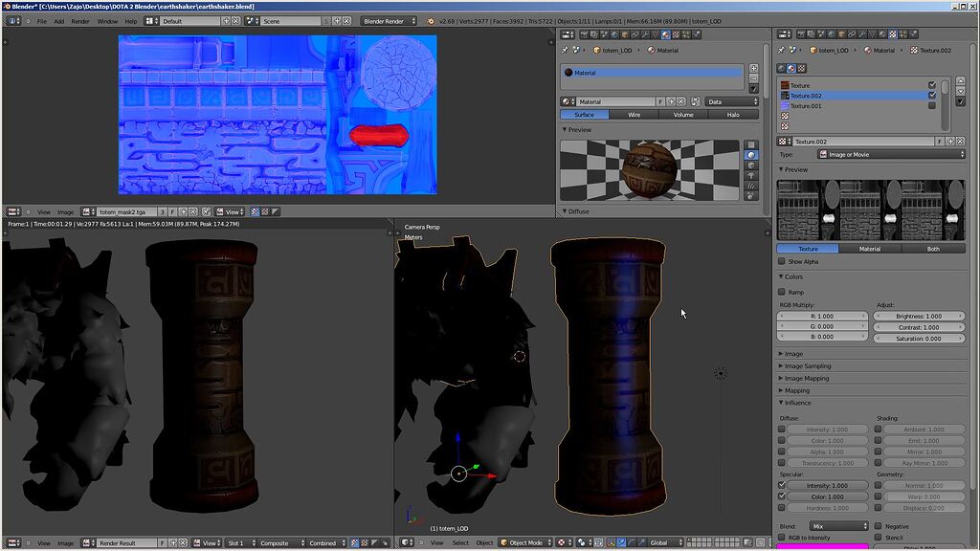Image resolution: width=980 pixels, height=551 pixels.
Task: Open the Global orientation dropdown
Action: click(664, 543)
